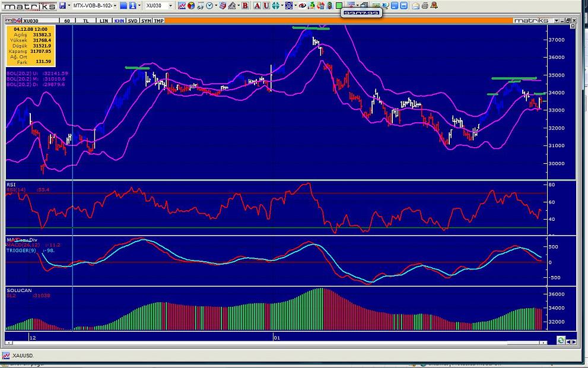Click the horizontal scrollbar below the chart

click(x=279, y=343)
